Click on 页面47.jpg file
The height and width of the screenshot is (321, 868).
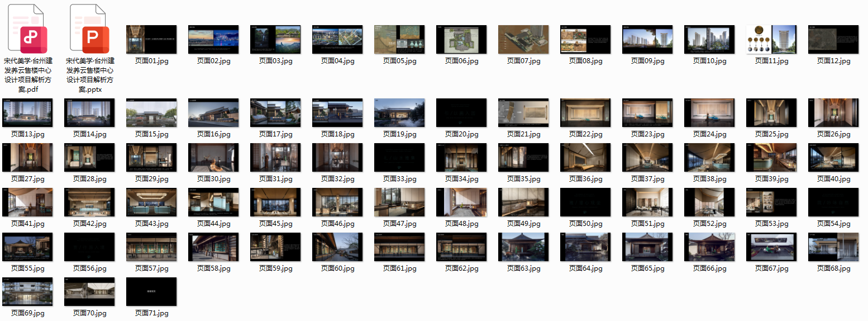(x=399, y=202)
